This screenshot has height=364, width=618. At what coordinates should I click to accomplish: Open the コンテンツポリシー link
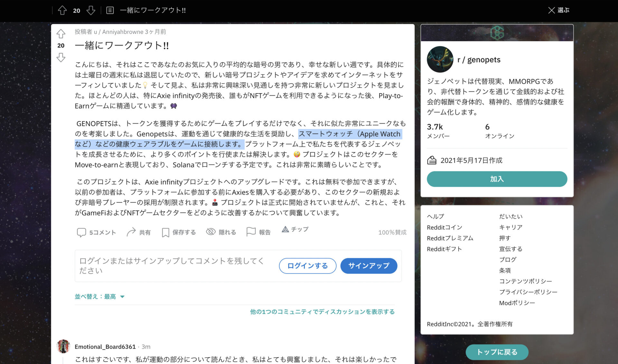click(x=526, y=281)
